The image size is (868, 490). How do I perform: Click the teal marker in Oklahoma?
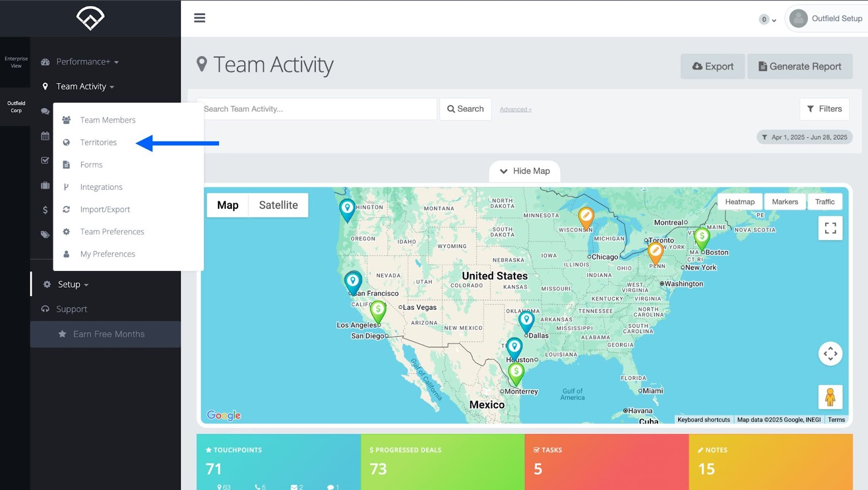click(x=526, y=321)
